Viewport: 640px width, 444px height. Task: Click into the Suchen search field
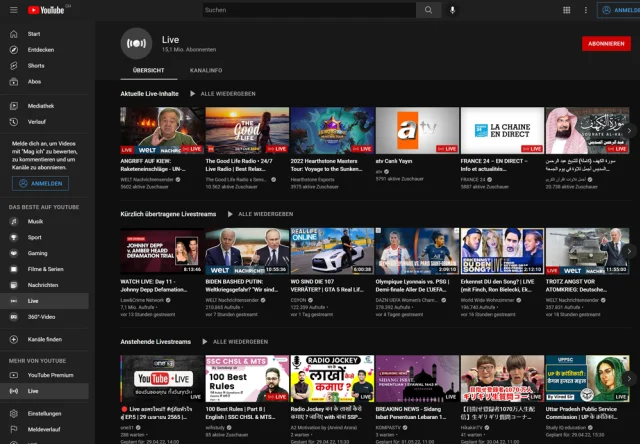[x=305, y=10]
